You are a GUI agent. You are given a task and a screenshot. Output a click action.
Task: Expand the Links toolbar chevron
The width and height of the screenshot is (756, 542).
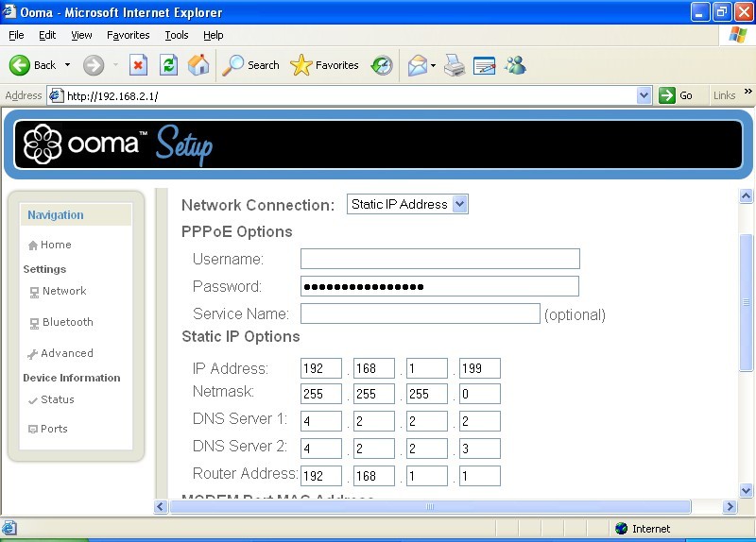747,91
